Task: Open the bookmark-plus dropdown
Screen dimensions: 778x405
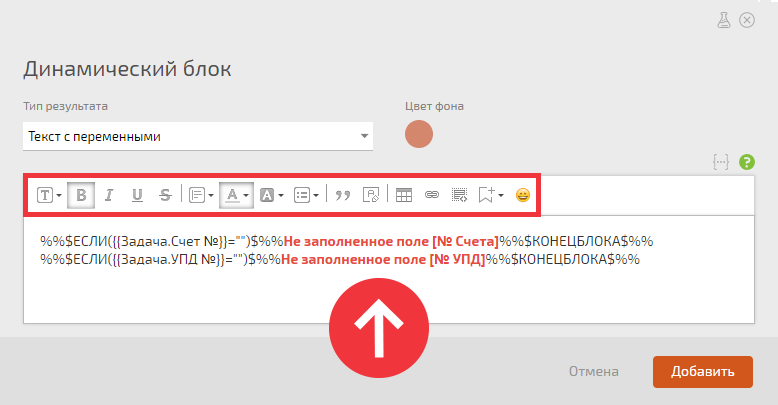Action: (x=491, y=195)
